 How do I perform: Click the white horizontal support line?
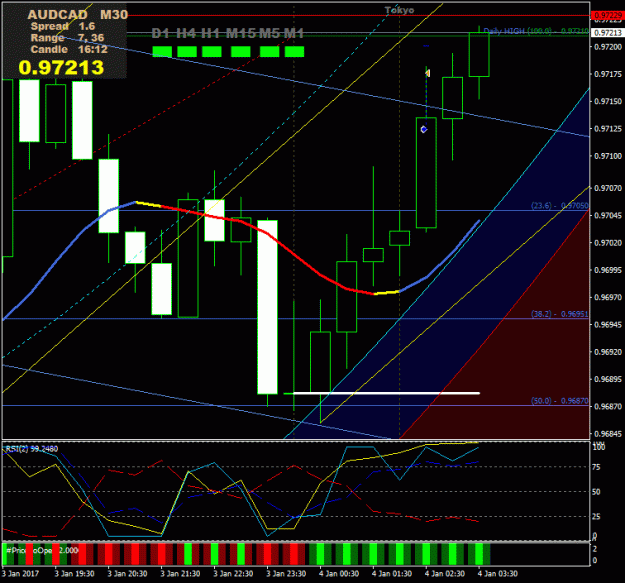tap(386, 393)
